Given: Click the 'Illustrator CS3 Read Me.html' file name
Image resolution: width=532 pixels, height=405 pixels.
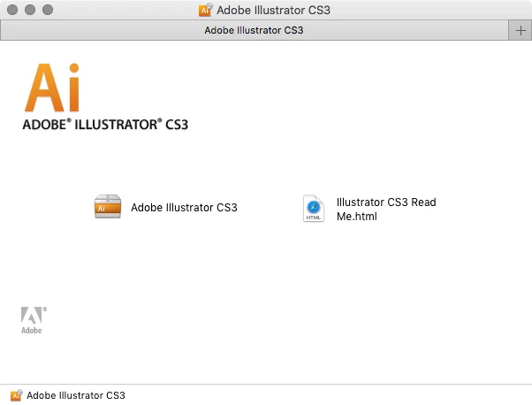Looking at the screenshot, I should (x=386, y=209).
